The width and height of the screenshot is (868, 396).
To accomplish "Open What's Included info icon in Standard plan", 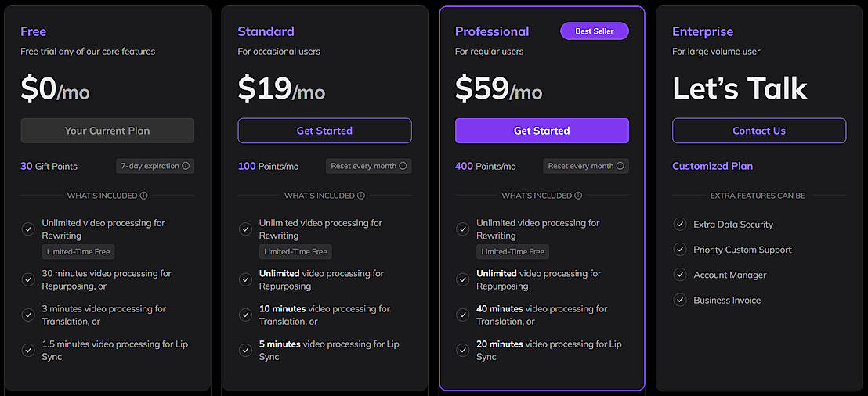I will 361,196.
